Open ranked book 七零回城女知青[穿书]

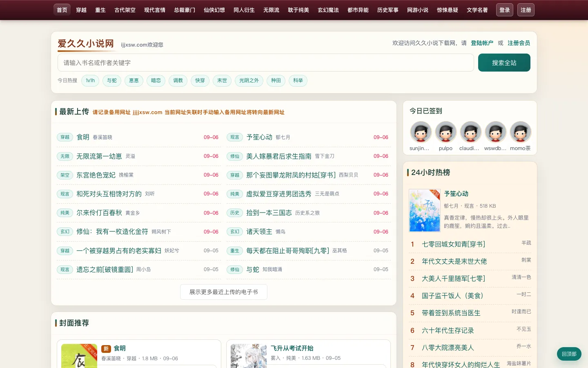pyautogui.click(x=454, y=244)
